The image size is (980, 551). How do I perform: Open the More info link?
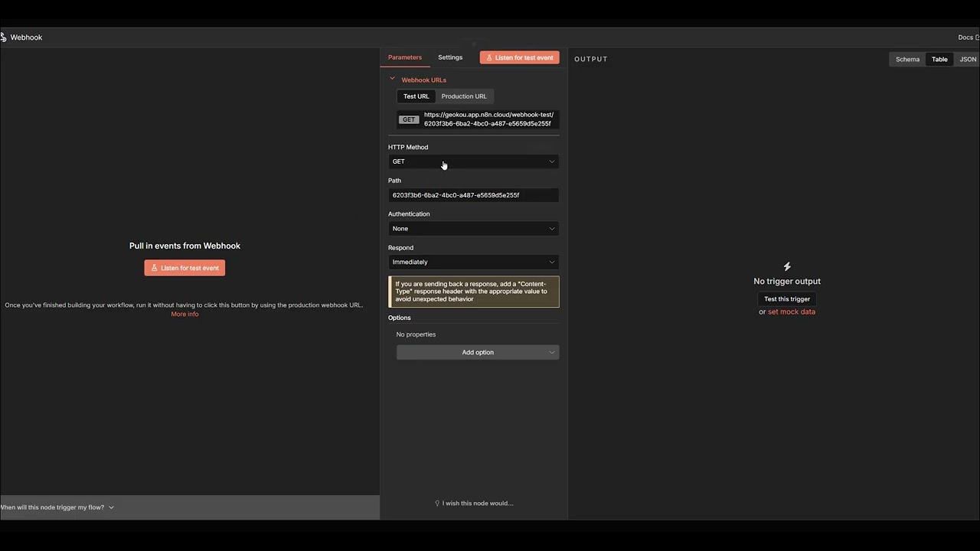coord(185,314)
